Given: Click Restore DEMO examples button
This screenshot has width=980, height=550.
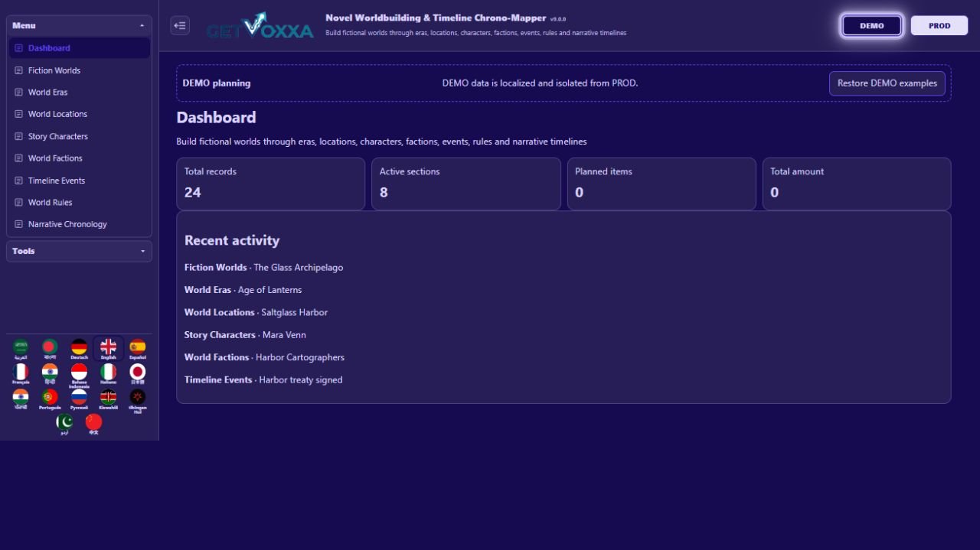Looking at the screenshot, I should coord(887,83).
